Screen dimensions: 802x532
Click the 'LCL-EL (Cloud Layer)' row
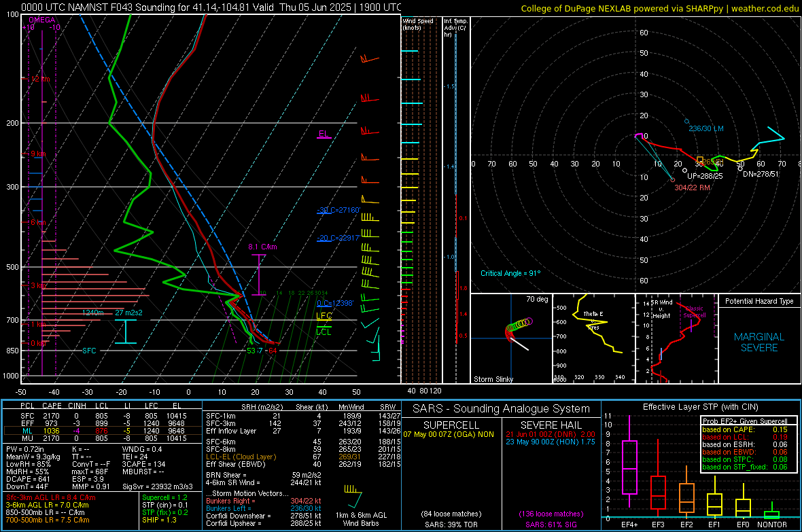(x=303, y=457)
